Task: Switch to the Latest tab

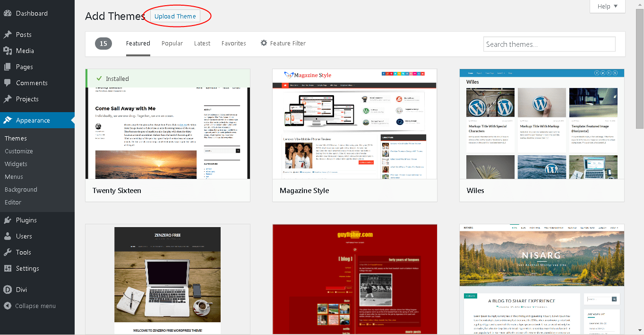Action: pos(202,44)
